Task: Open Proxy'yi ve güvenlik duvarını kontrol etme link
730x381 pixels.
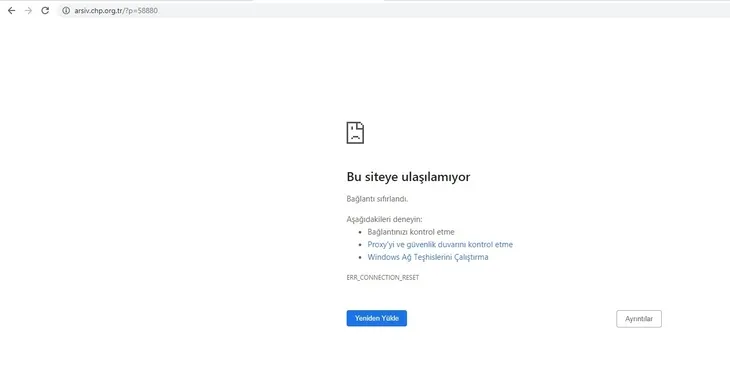Action: point(440,245)
